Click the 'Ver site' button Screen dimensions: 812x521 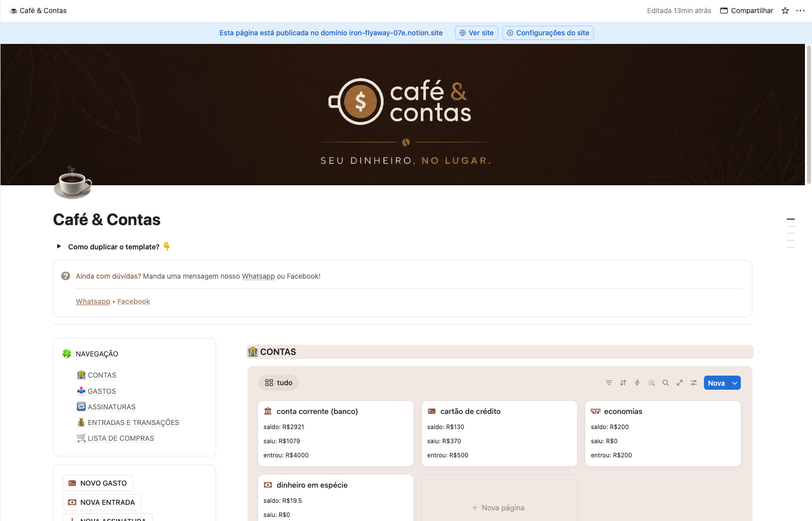click(477, 33)
